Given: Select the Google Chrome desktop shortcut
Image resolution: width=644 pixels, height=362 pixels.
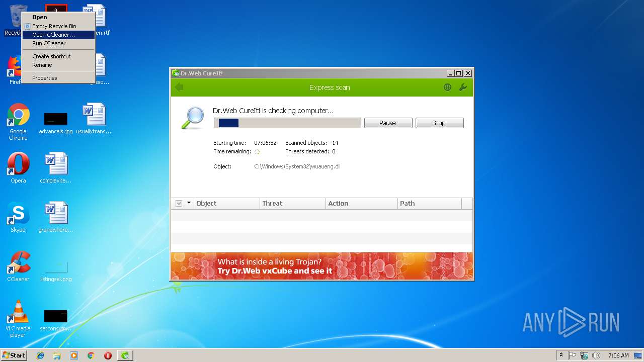Looking at the screenshot, I should click(x=18, y=122).
